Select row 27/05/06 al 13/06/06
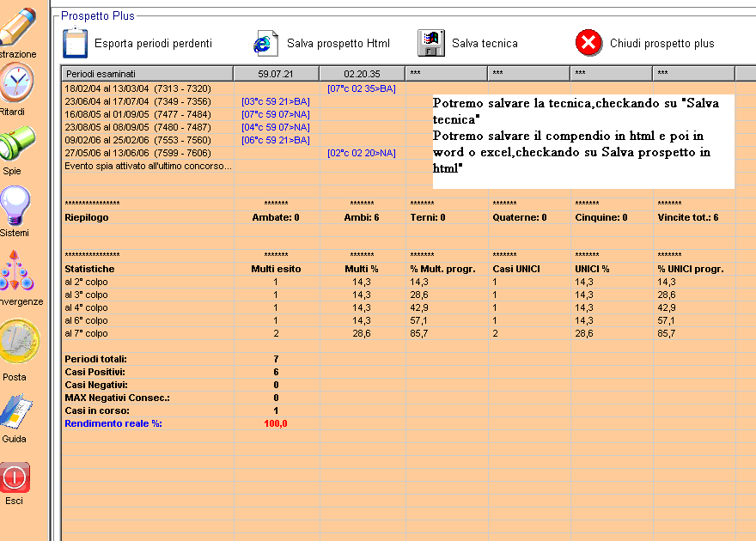Viewport: 756px width, 541px height. [x=138, y=153]
